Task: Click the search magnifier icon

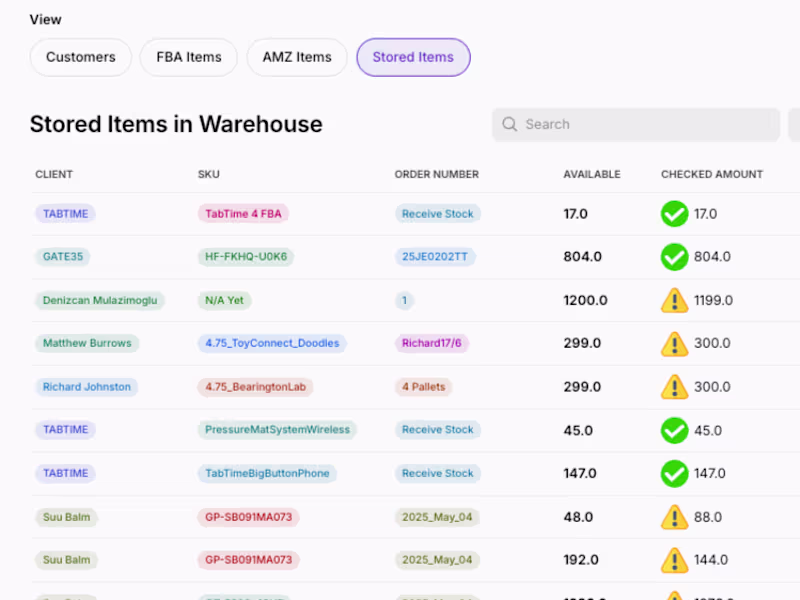Action: 510,125
